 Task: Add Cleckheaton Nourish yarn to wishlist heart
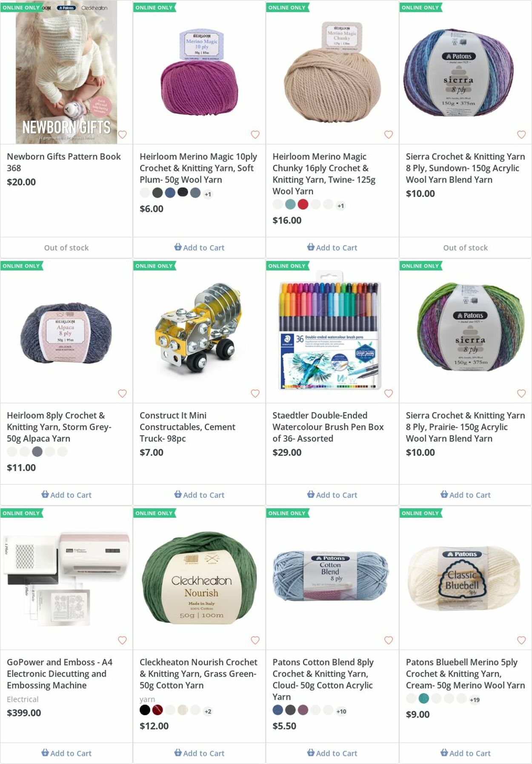[255, 640]
